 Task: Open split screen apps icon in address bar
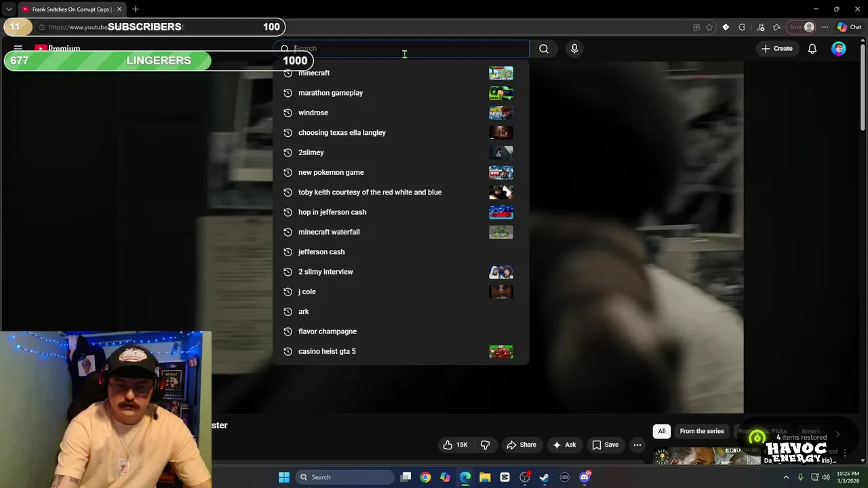(696, 27)
